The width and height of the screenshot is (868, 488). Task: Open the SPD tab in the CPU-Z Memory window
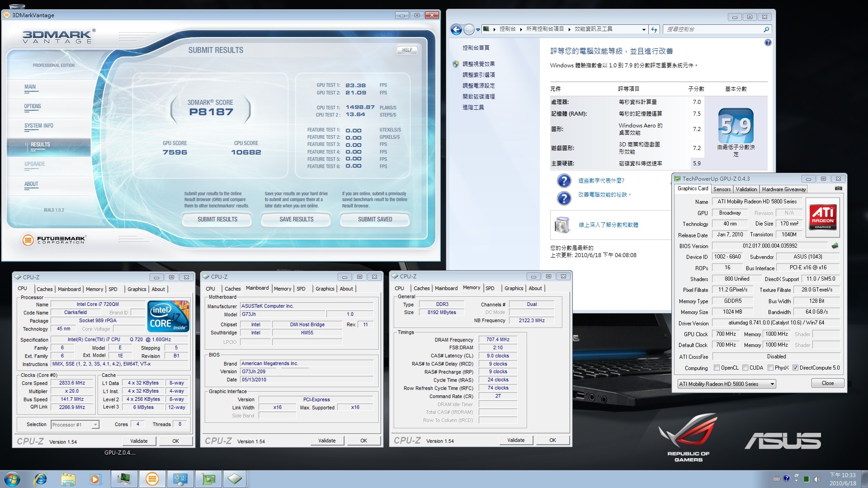point(490,288)
